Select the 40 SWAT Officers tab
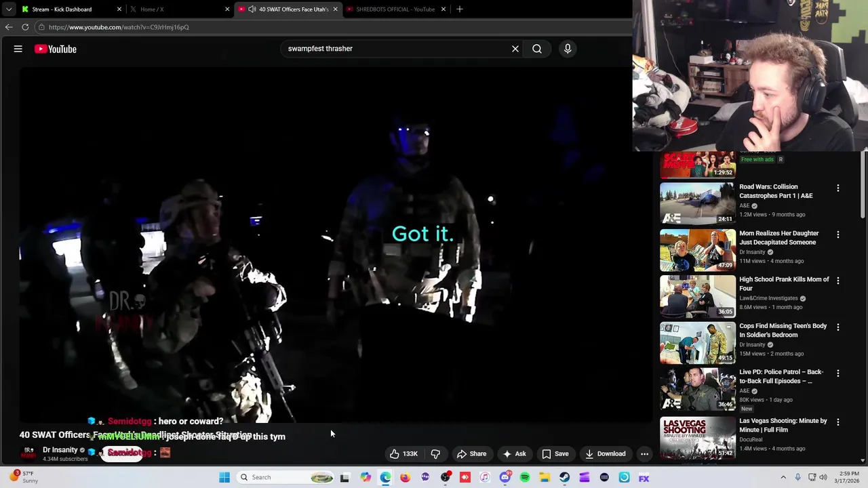This screenshot has width=868, height=488. (288, 9)
